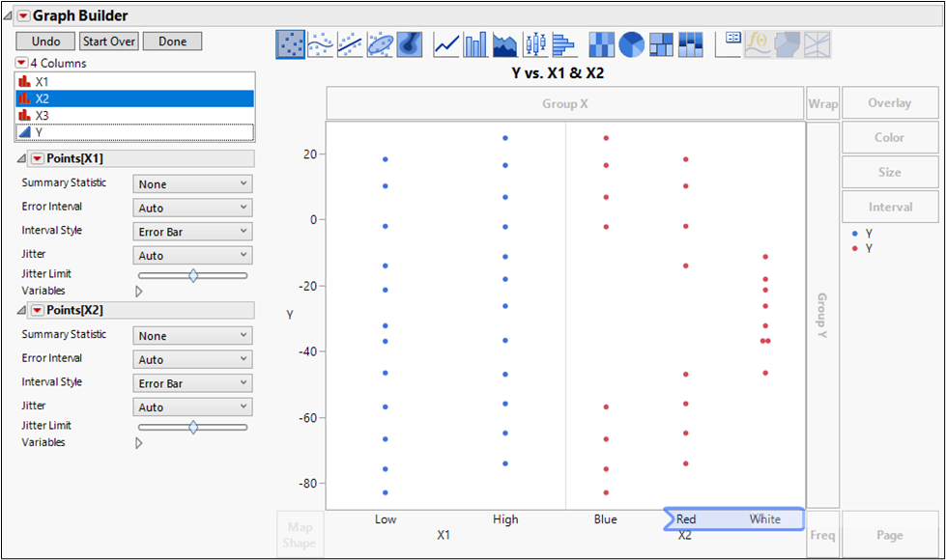This screenshot has height=560, width=946.
Task: Open Points[X2] Summary Statistic dropdown
Action: pyautogui.click(x=192, y=336)
